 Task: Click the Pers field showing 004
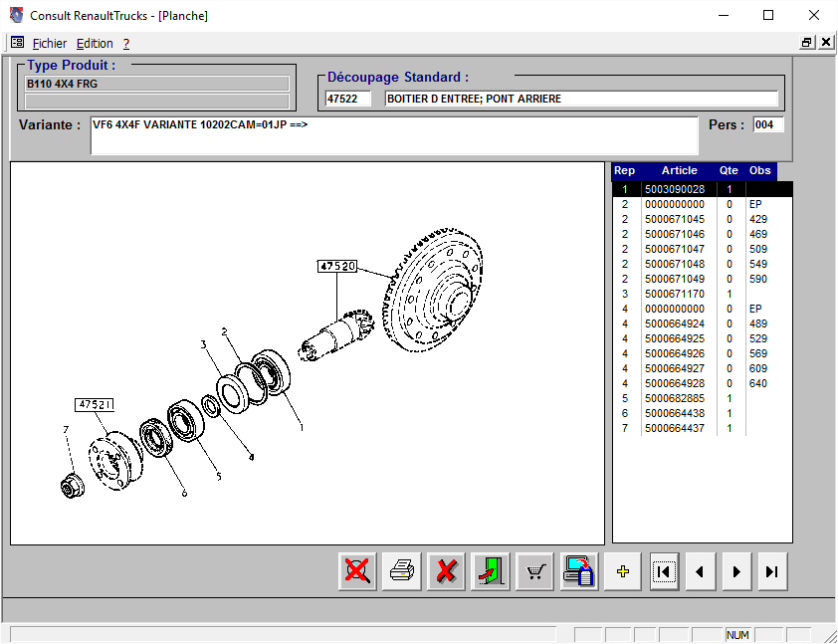[767, 124]
